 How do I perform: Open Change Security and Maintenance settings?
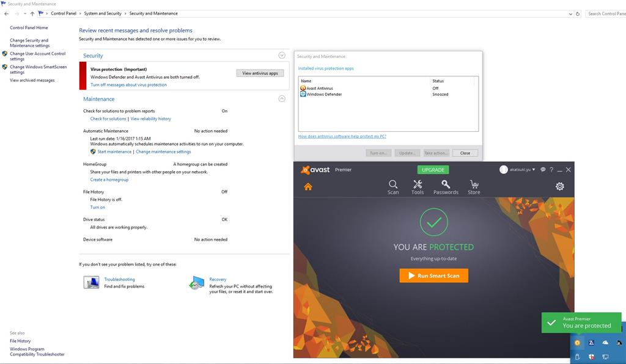click(x=29, y=43)
